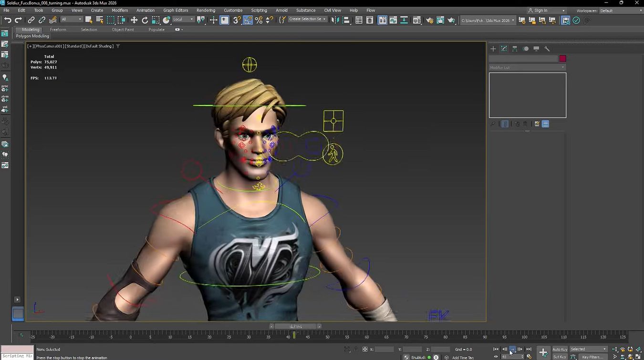The image size is (644, 360).
Task: Open the Sign In account dropdown
Action: click(x=546, y=10)
